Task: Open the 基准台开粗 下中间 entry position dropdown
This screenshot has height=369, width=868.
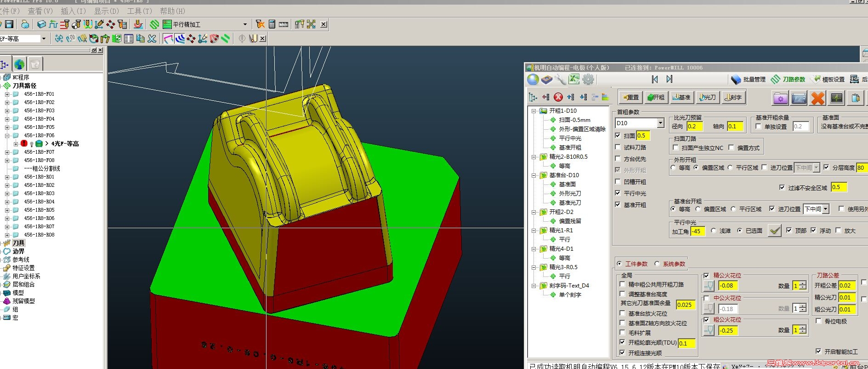Action: click(826, 209)
